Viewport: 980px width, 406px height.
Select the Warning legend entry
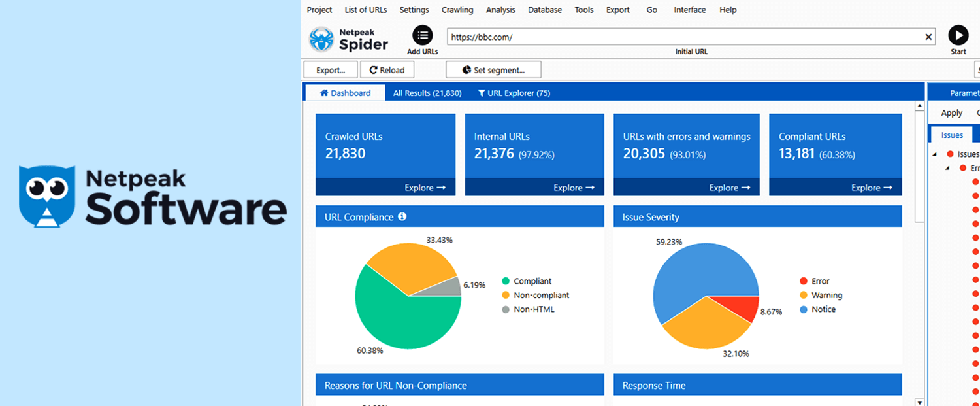(821, 295)
